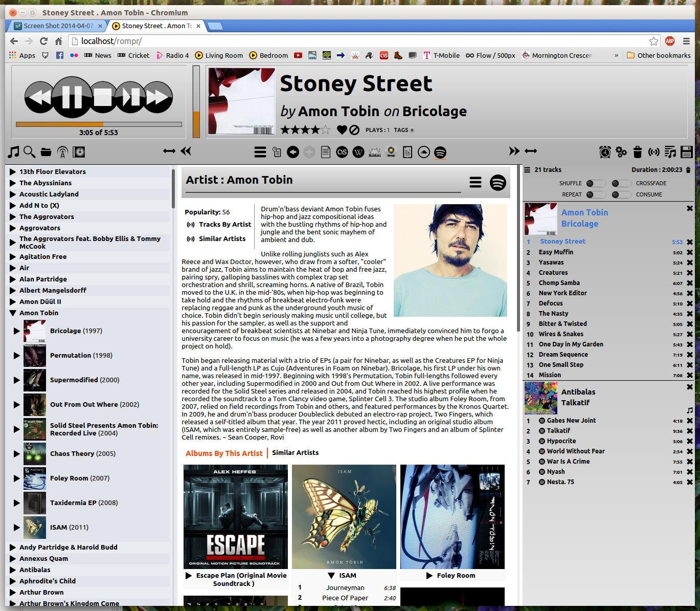Open playback settings with the gears icon

(x=620, y=152)
